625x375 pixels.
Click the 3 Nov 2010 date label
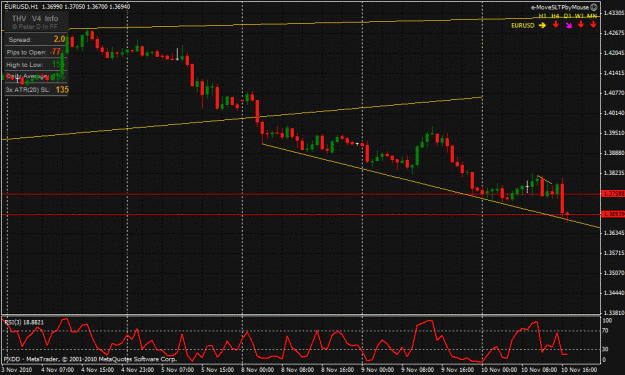pos(17,370)
